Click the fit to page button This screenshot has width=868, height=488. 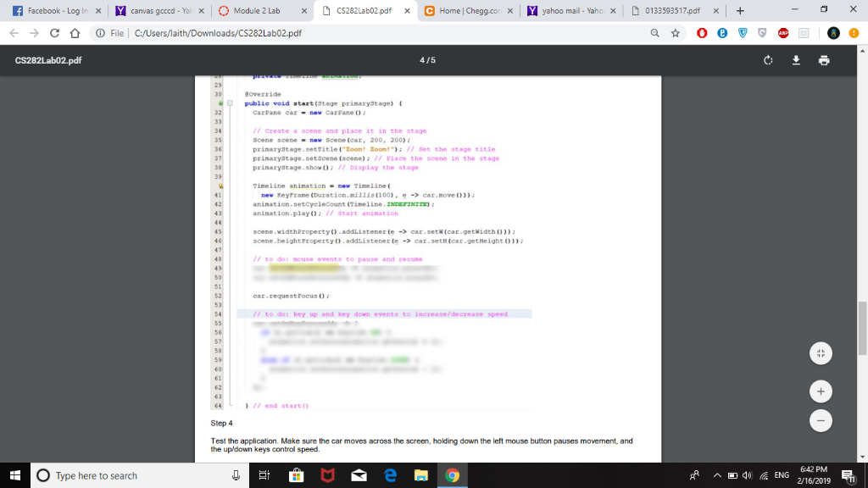coord(821,353)
